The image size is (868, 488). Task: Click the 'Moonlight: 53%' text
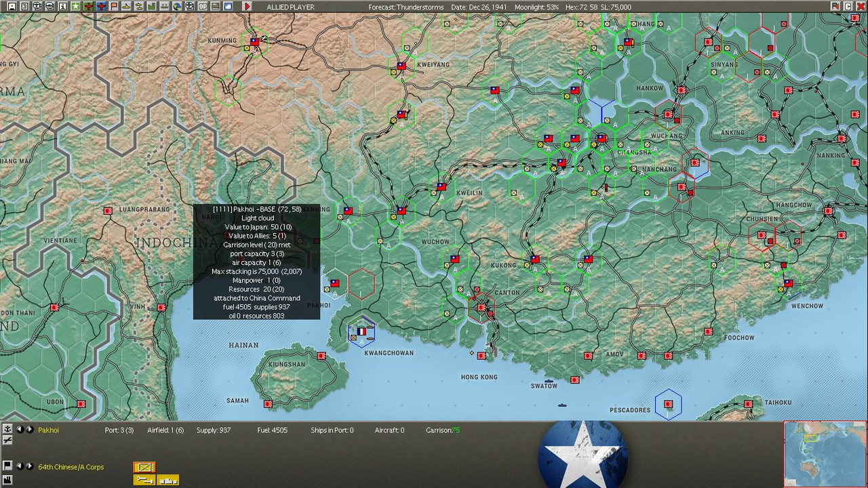point(537,7)
